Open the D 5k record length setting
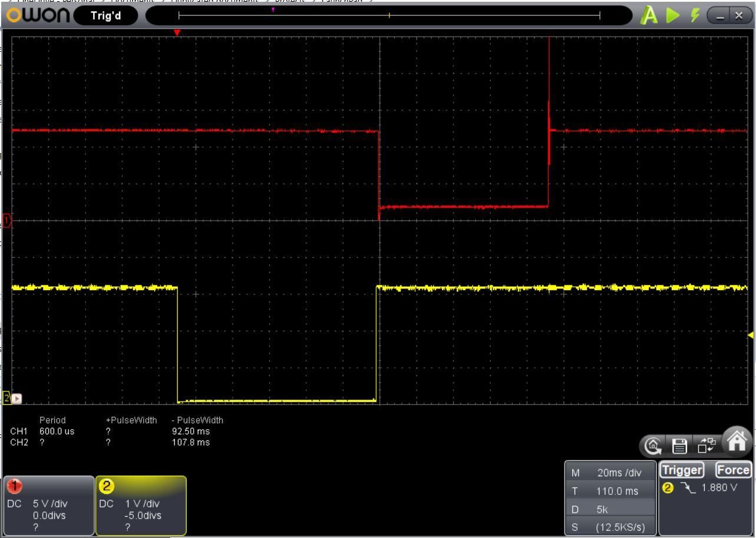Viewport: 756px width, 538px height. pyautogui.click(x=611, y=509)
